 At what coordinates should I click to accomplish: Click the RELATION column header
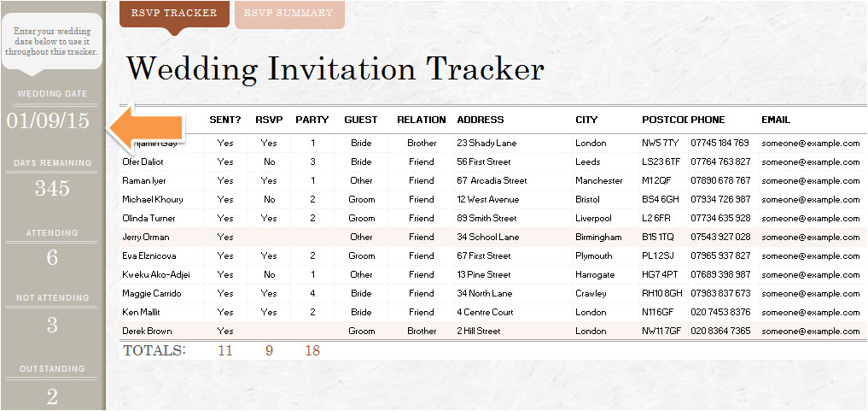421,120
